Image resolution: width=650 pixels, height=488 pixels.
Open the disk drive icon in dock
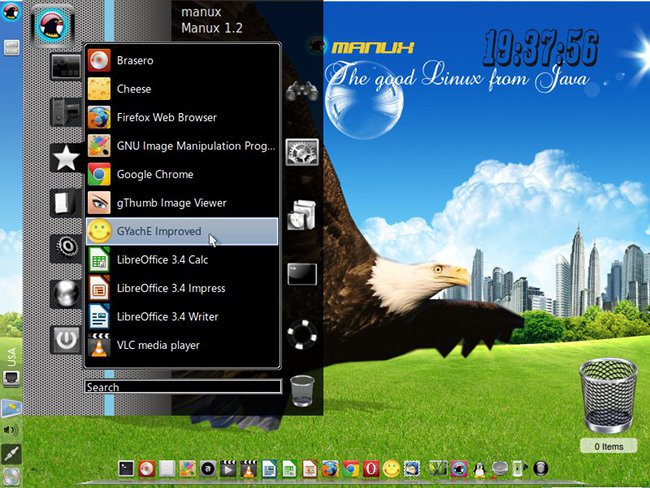click(500, 469)
